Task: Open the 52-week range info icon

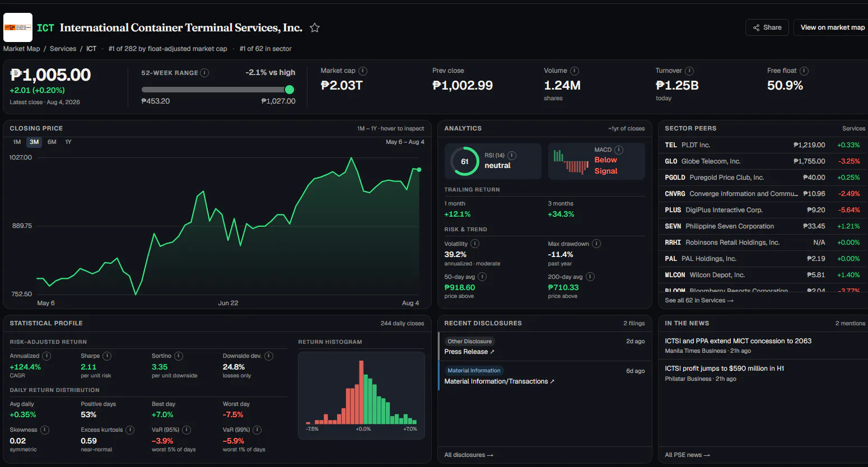Action: [205, 73]
